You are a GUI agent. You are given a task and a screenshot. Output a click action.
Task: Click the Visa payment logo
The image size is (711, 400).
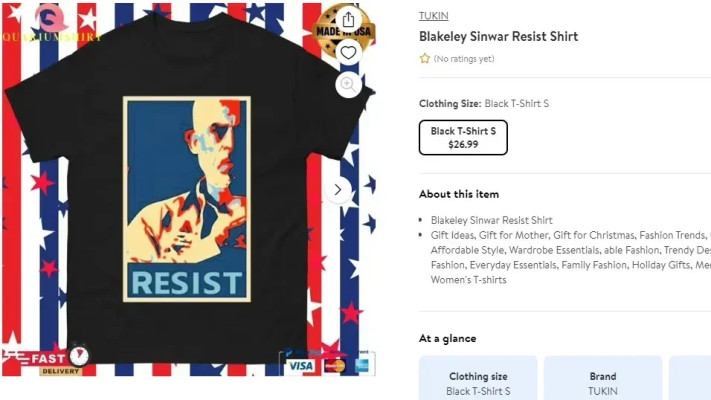[301, 366]
